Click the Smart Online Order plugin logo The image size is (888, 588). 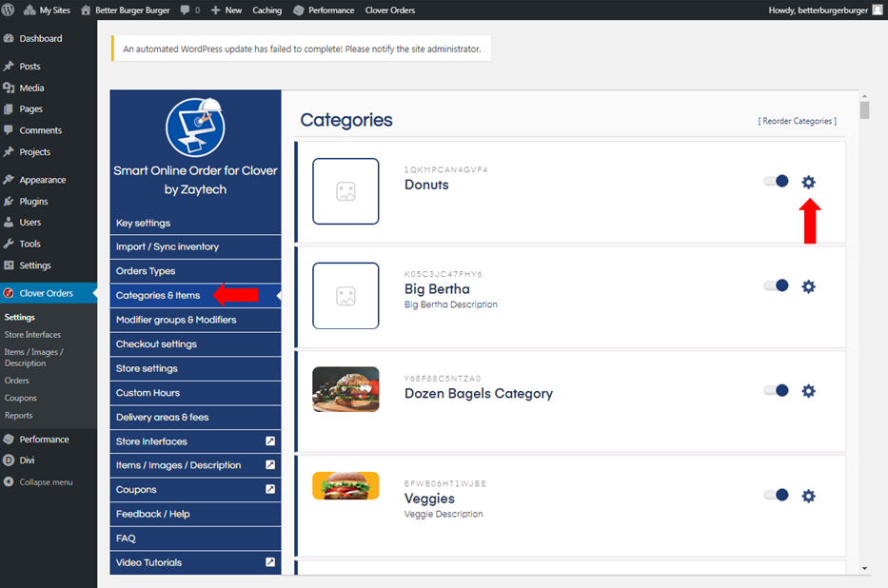pyautogui.click(x=195, y=127)
